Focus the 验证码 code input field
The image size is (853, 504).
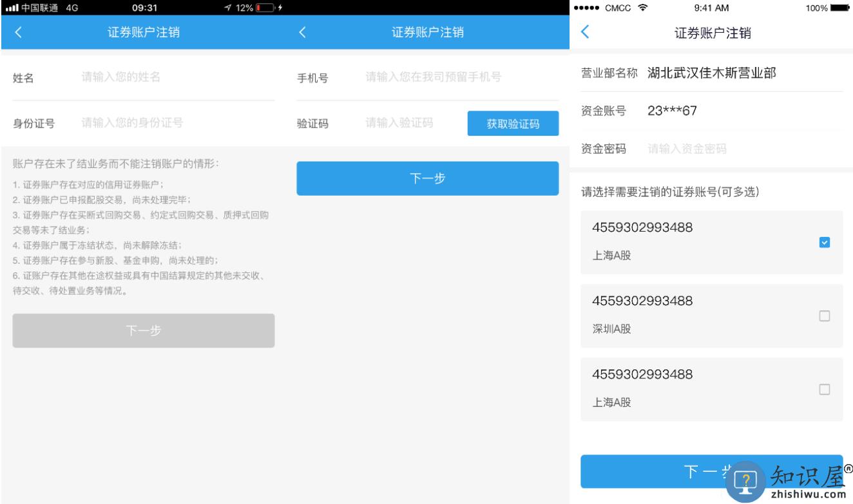412,123
